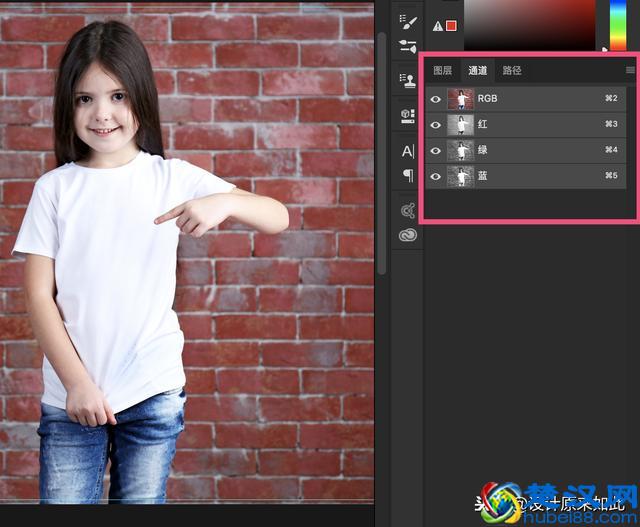The height and width of the screenshot is (527, 640).
Task: Open the Character panel icon
Action: [407, 151]
